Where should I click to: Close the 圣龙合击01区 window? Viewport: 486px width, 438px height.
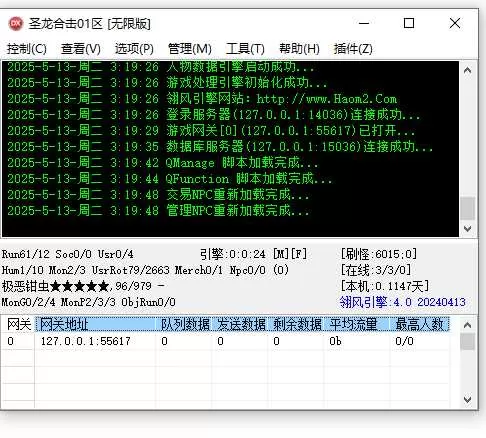point(455,24)
